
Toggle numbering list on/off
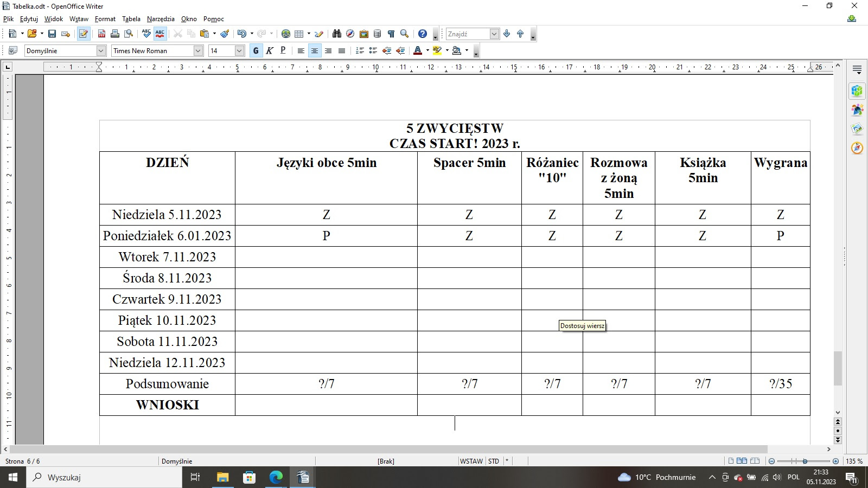(x=360, y=50)
